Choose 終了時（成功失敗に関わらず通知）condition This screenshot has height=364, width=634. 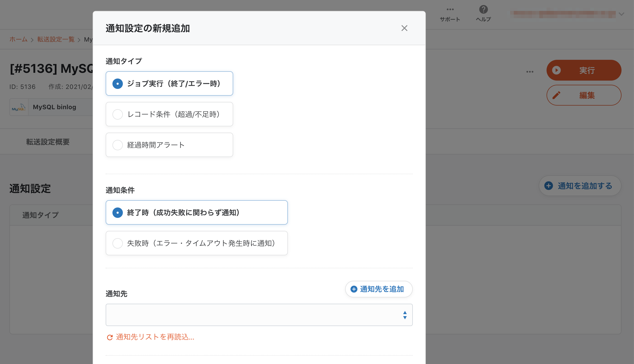click(x=196, y=212)
